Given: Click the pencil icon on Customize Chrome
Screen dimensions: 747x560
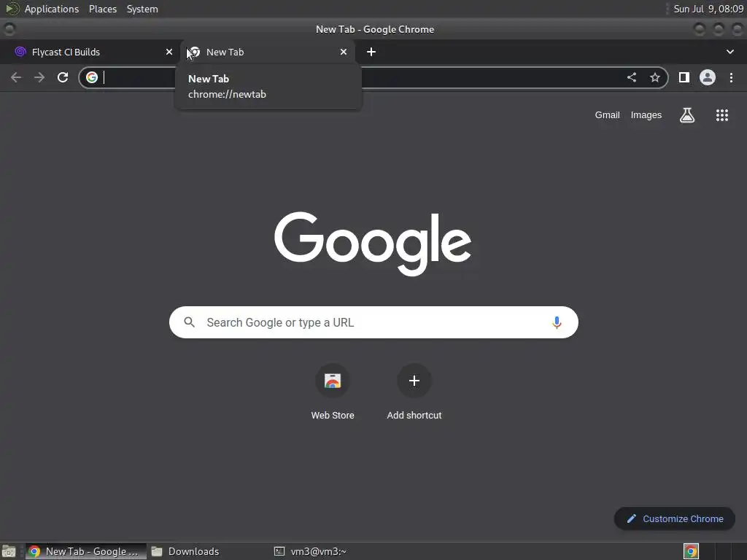Looking at the screenshot, I should (x=632, y=518).
